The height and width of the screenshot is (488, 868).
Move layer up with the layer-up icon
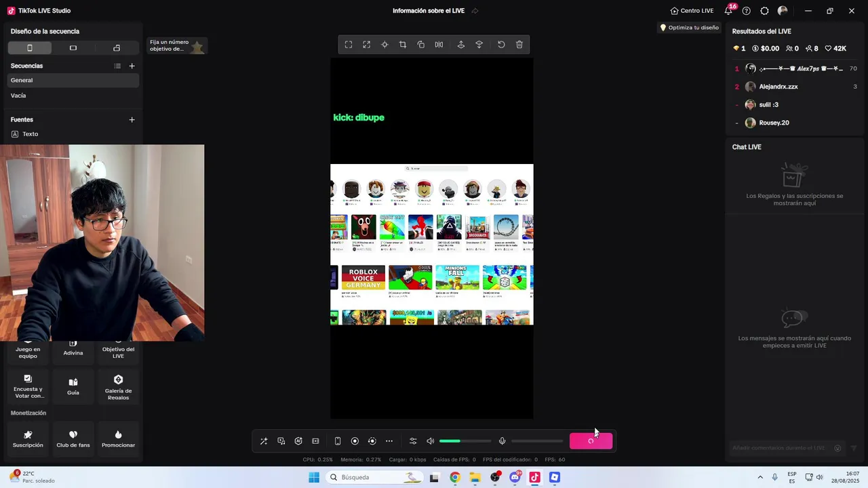pos(461,45)
